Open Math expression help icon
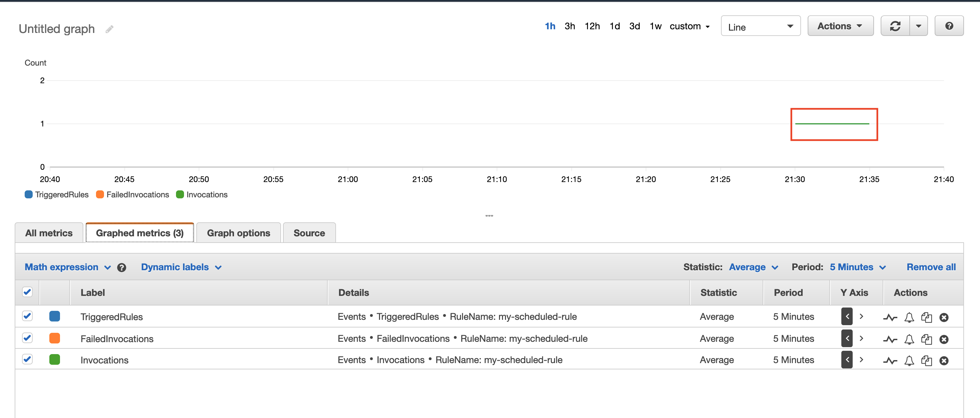 click(121, 268)
